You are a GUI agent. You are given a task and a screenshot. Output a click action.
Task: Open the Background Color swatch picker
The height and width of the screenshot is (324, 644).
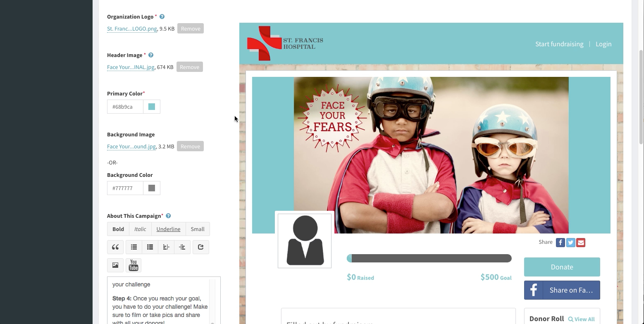152,188
